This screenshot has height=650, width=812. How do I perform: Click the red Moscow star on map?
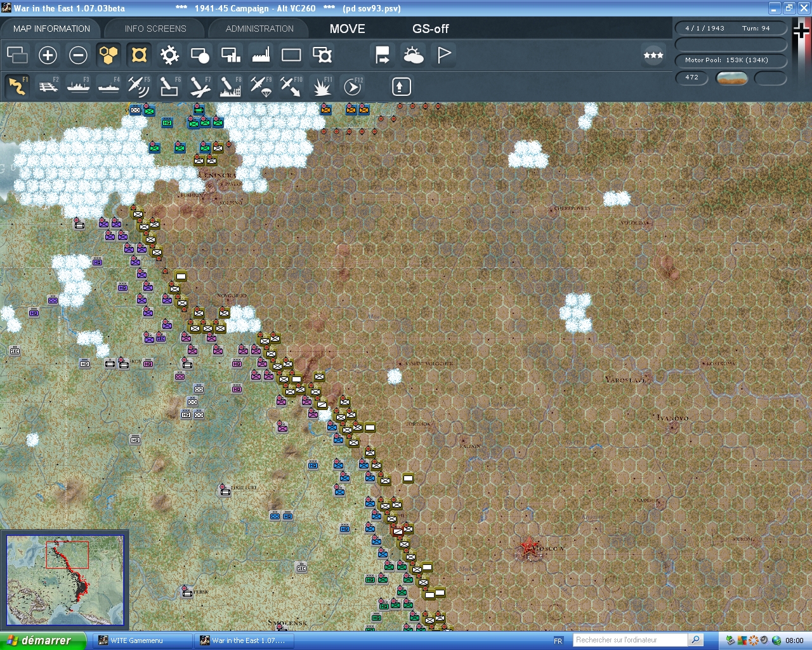pyautogui.click(x=528, y=547)
